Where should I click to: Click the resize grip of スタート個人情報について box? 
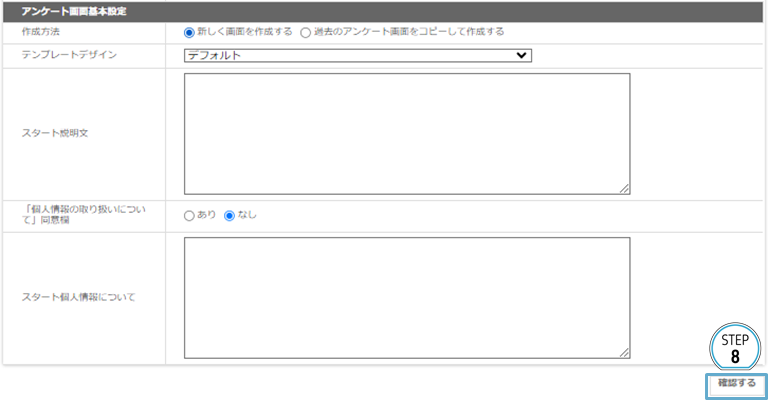tap(624, 352)
